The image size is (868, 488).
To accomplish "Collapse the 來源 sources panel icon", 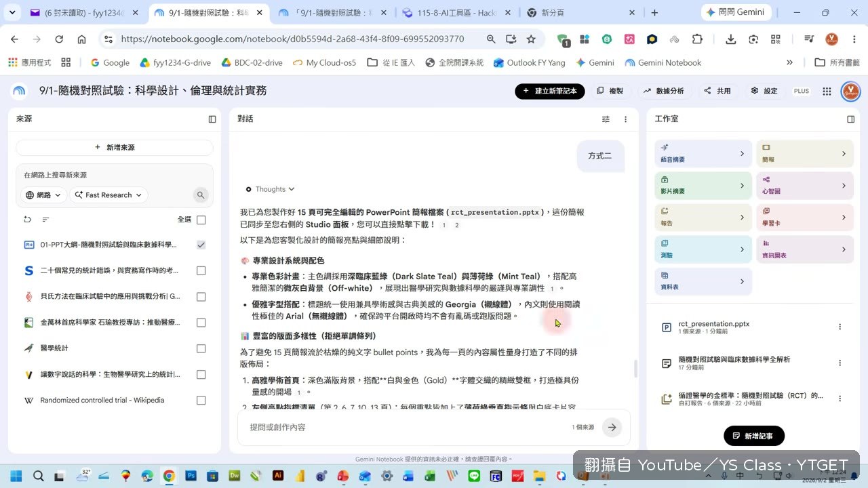I will [212, 119].
